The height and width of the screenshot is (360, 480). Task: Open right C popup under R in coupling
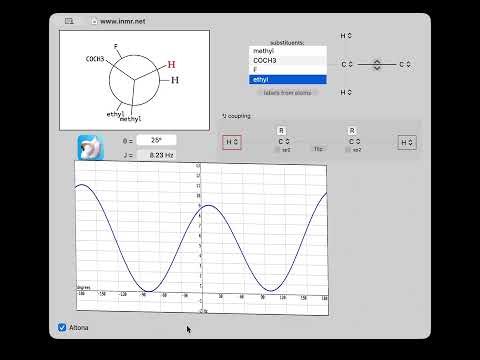(354, 142)
